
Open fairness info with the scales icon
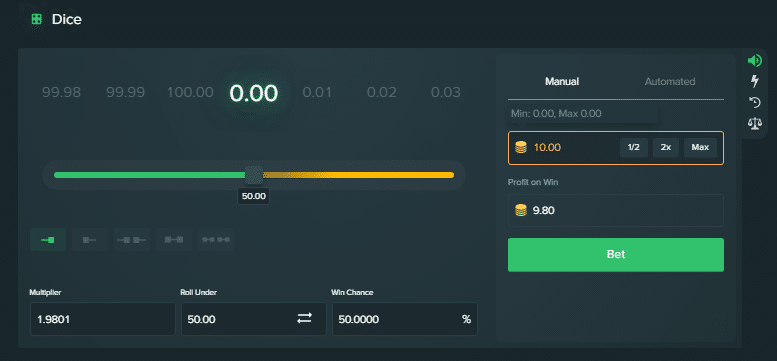click(x=755, y=123)
